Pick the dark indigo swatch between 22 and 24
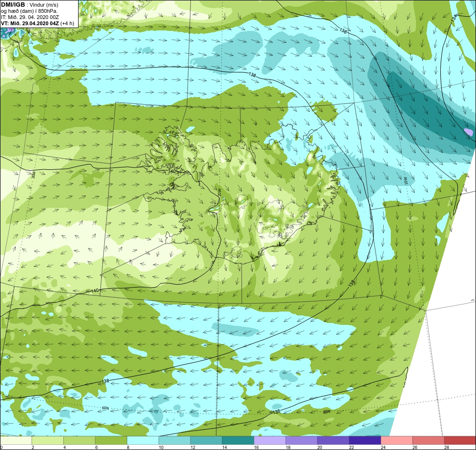This screenshot has width=476, height=450. coord(365,440)
